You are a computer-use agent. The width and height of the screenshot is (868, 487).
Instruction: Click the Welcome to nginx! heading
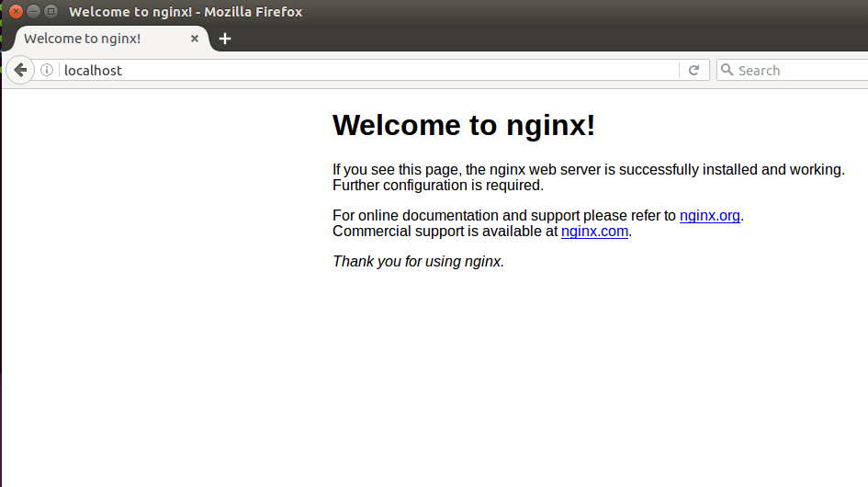[x=464, y=125]
